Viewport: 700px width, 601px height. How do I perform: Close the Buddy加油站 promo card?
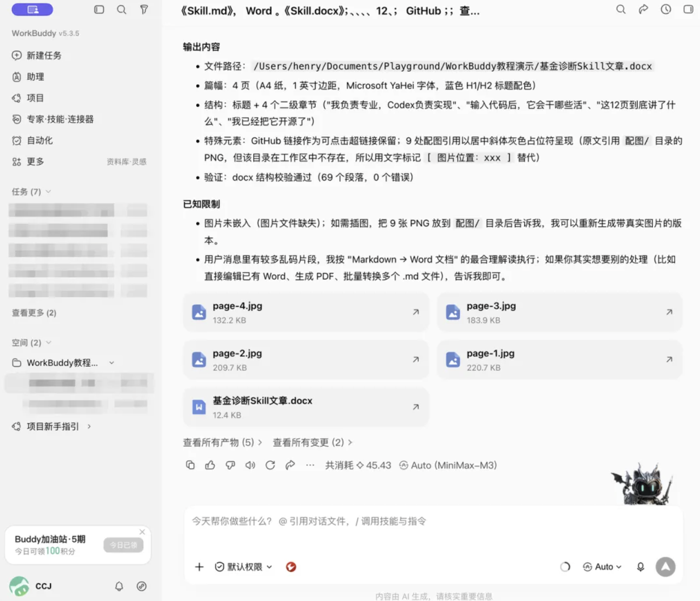pyautogui.click(x=142, y=532)
